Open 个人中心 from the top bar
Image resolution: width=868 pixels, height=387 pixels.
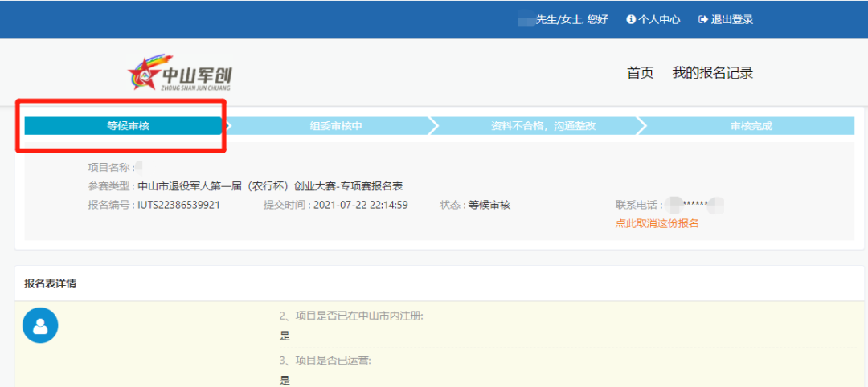[659, 19]
